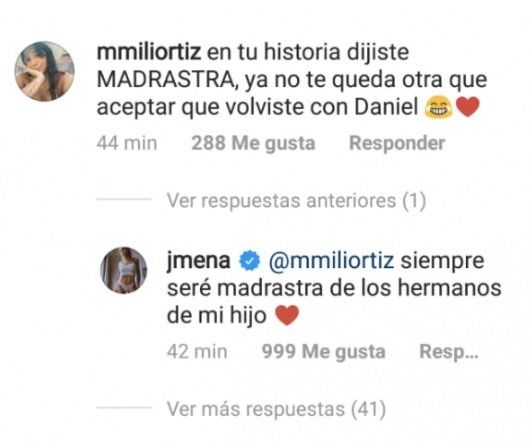
Task: Open jmena profile picture
Action: [x=124, y=270]
